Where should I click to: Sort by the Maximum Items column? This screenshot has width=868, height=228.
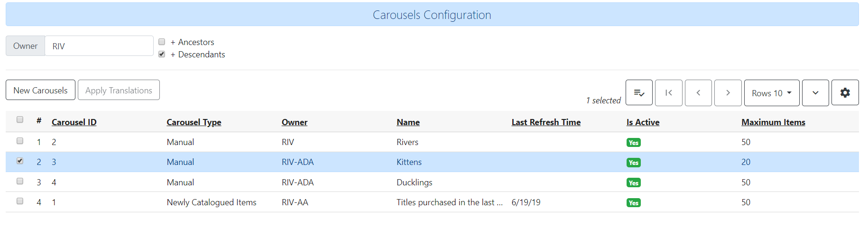click(x=773, y=122)
